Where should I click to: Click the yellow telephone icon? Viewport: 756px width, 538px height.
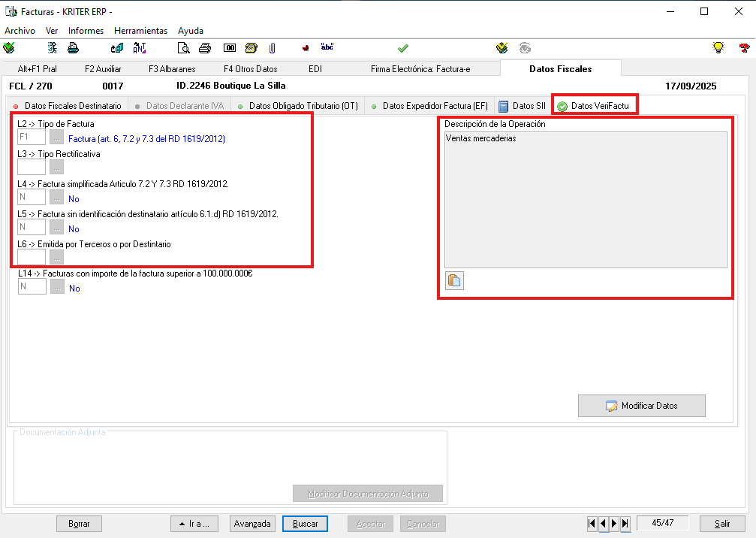coord(251,48)
